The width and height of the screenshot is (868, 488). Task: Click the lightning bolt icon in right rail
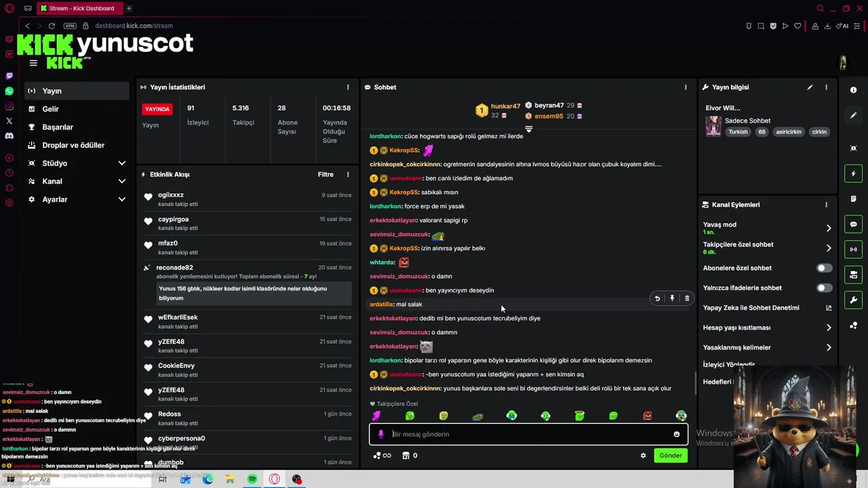[x=853, y=174]
